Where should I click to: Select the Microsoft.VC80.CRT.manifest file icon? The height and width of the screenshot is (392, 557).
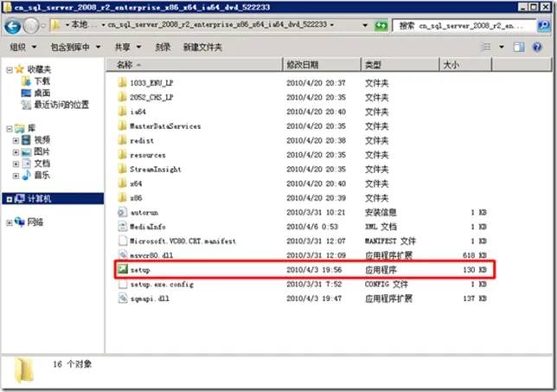(122, 241)
